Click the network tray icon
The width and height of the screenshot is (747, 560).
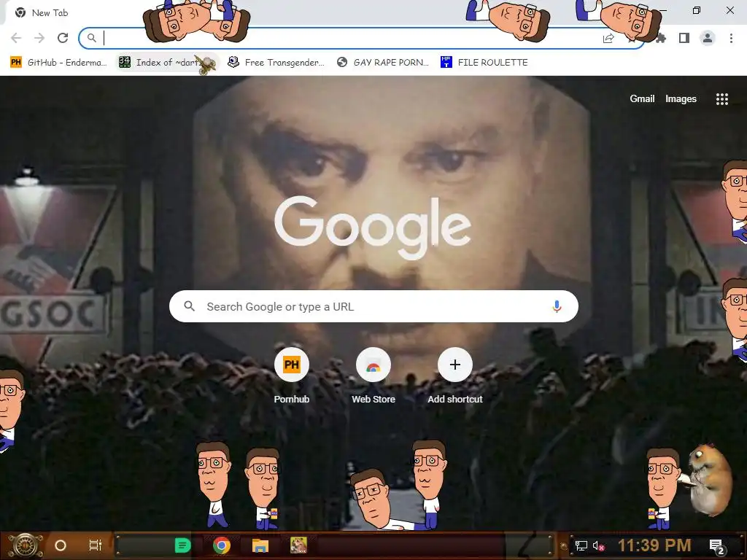581,545
